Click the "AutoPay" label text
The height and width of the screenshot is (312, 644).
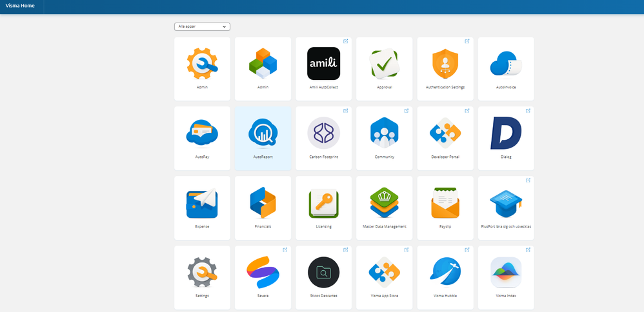point(202,157)
